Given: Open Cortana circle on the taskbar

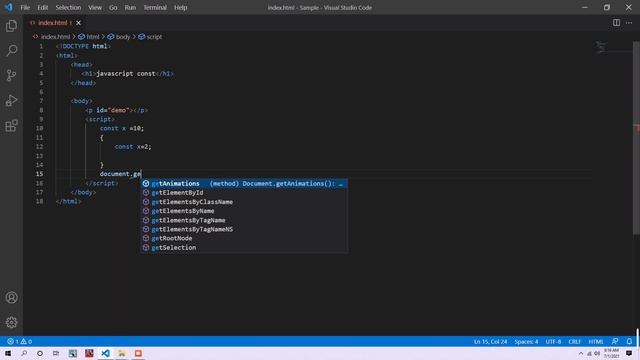Looking at the screenshot, I should 40,353.
